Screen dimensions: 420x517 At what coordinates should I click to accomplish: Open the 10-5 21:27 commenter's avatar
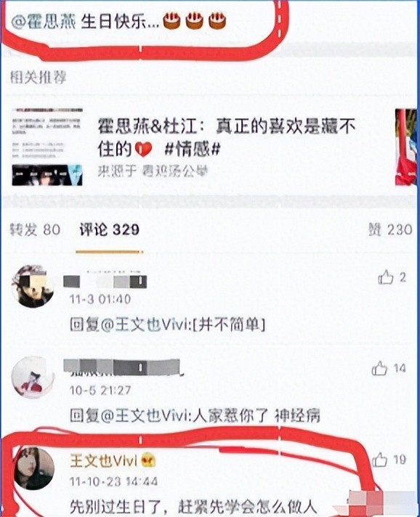click(33, 377)
